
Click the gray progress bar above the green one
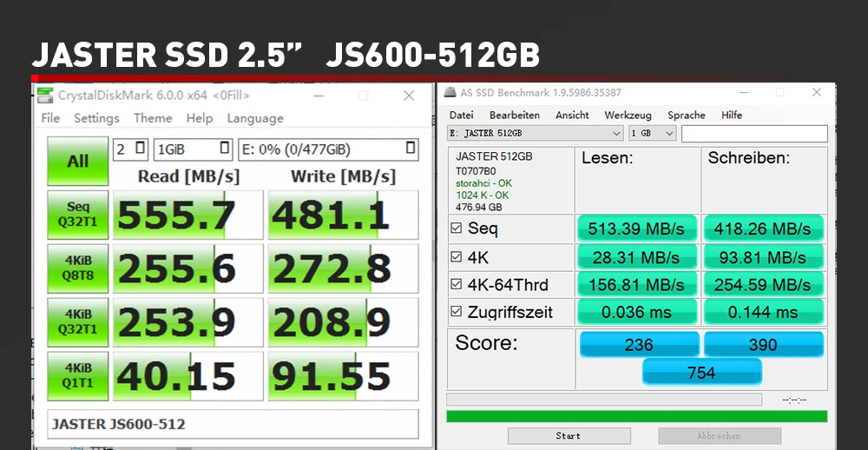coord(604,400)
